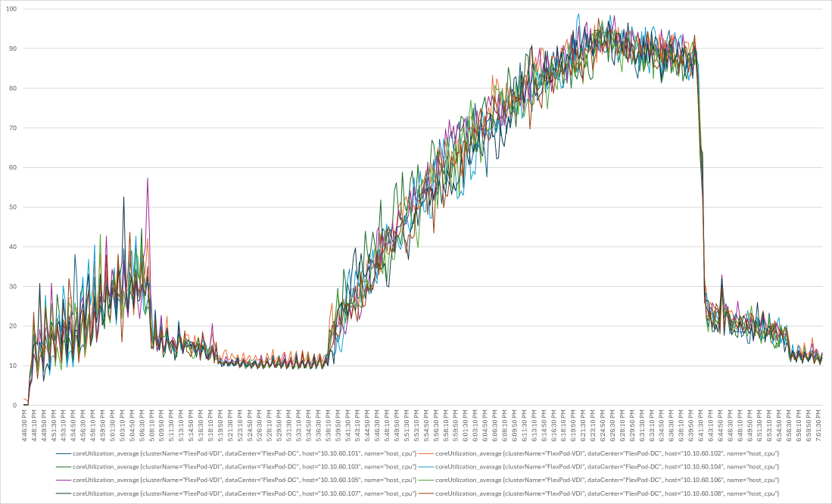Click the y-axis value 40
The width and height of the screenshot is (832, 504).
[13, 247]
